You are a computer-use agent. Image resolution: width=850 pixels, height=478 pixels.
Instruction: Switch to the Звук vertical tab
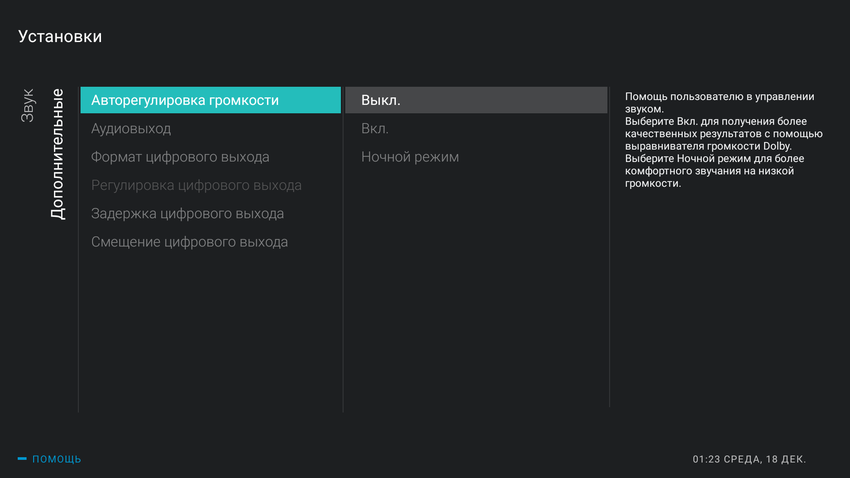28,106
